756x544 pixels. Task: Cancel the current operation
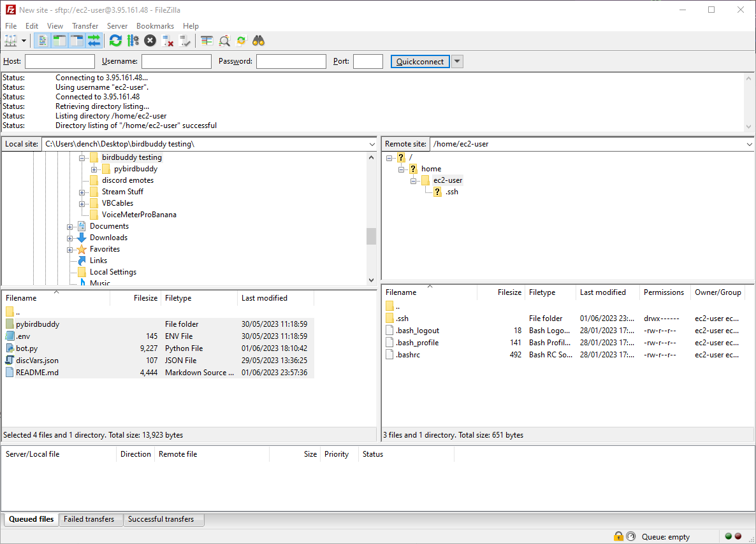pyautogui.click(x=150, y=41)
